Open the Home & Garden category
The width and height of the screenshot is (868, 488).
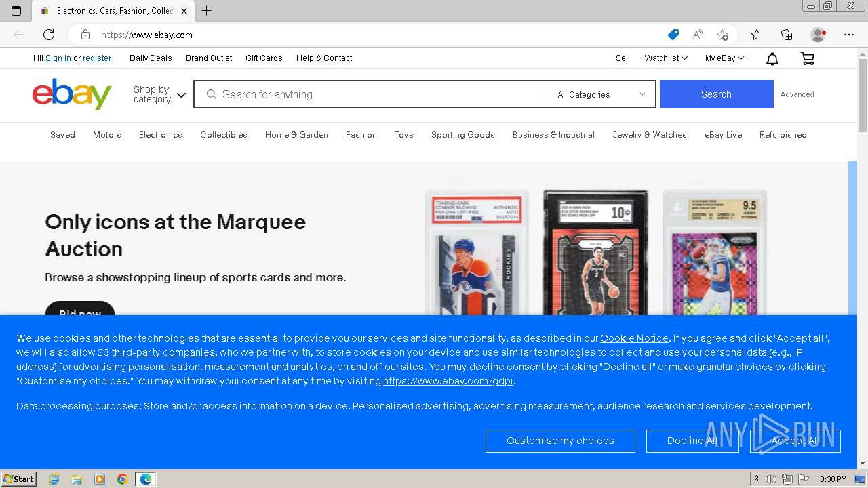click(296, 135)
